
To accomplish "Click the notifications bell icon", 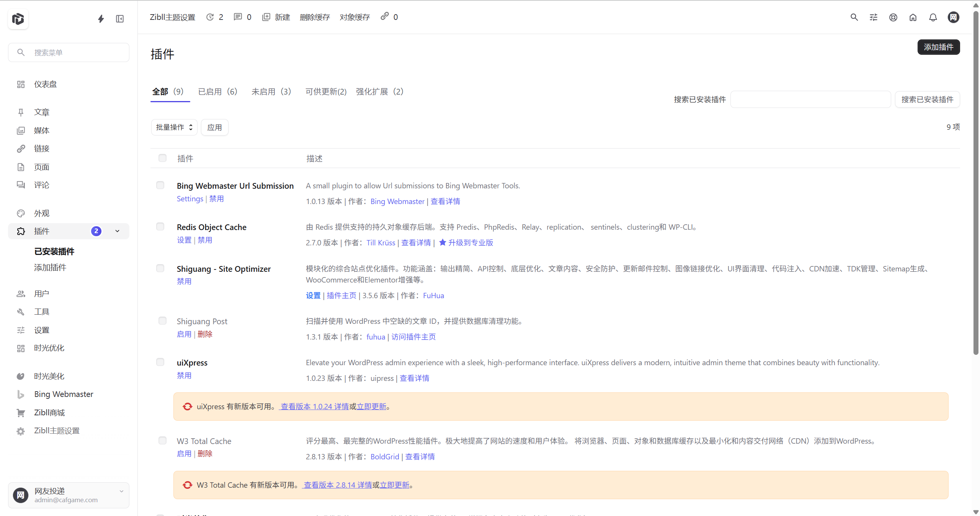I will (933, 17).
